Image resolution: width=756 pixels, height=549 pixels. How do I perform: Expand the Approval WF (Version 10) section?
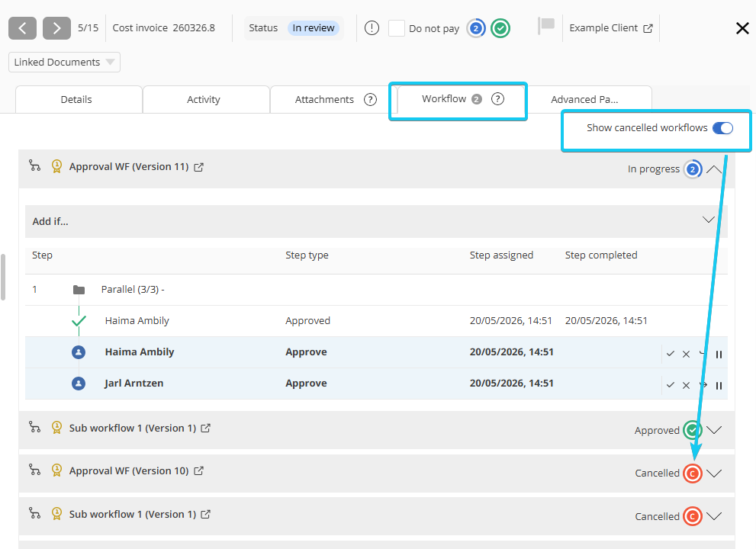pyautogui.click(x=714, y=473)
